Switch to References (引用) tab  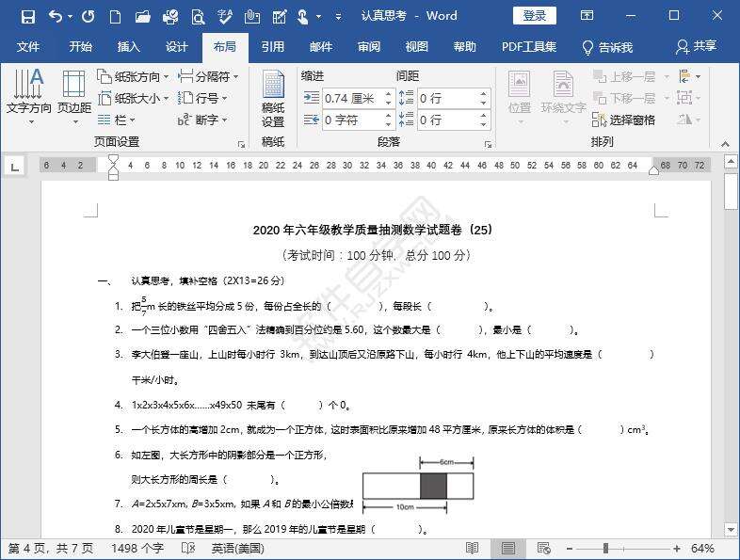click(273, 47)
